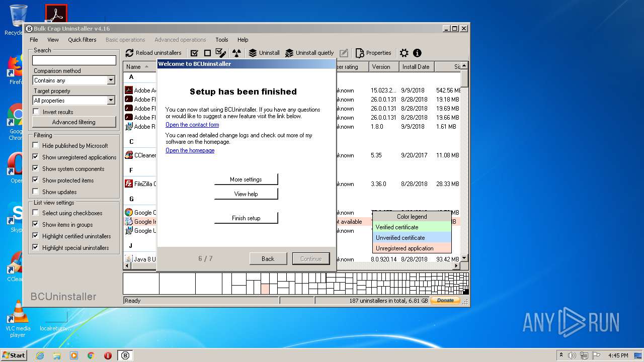Screen dimensions: 644x362
Task: Click More settings button
Action: pos(246,179)
